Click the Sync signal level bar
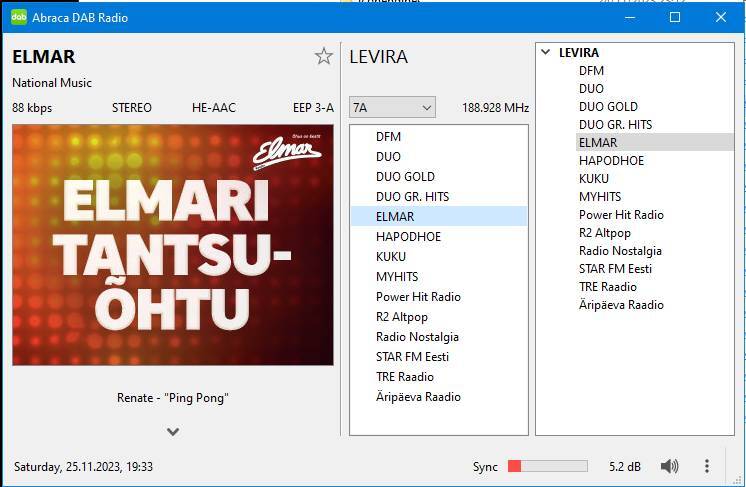Screen dimensions: 746x487 pyautogui.click(x=548, y=466)
